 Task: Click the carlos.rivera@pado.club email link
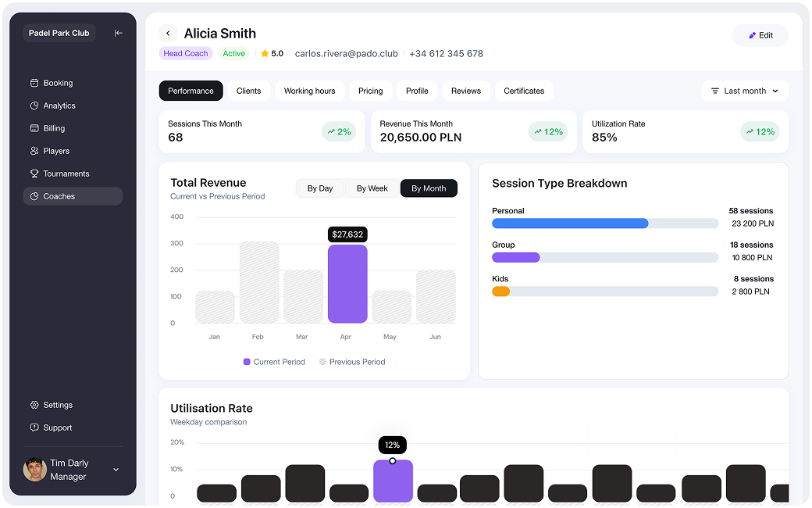pos(346,54)
